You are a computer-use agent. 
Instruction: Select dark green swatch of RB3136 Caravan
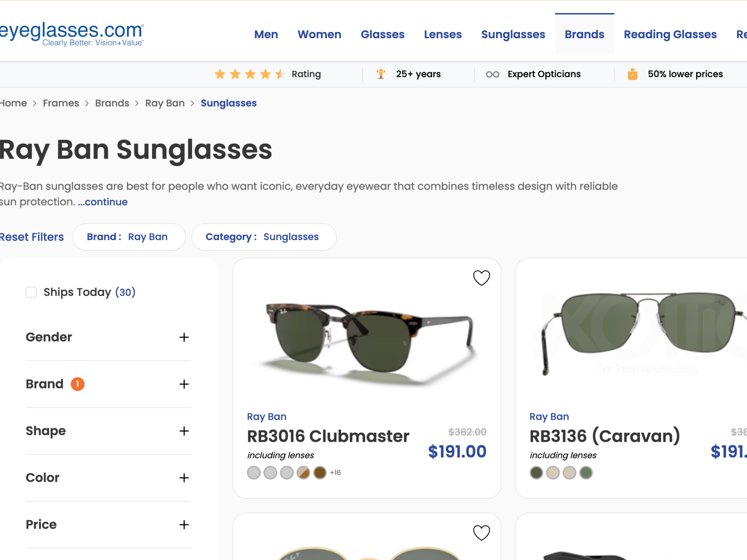[x=536, y=473]
